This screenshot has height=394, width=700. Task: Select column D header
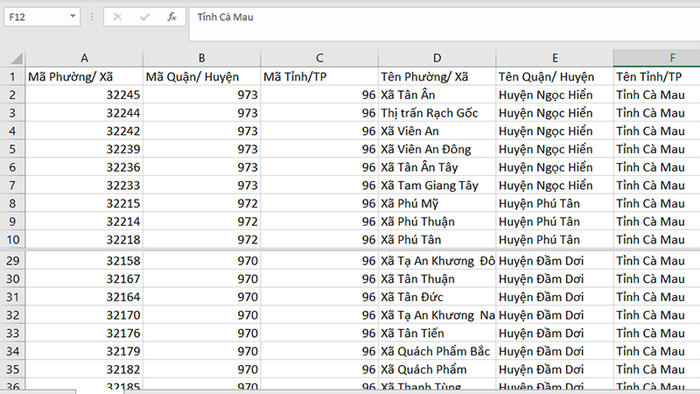pos(437,58)
